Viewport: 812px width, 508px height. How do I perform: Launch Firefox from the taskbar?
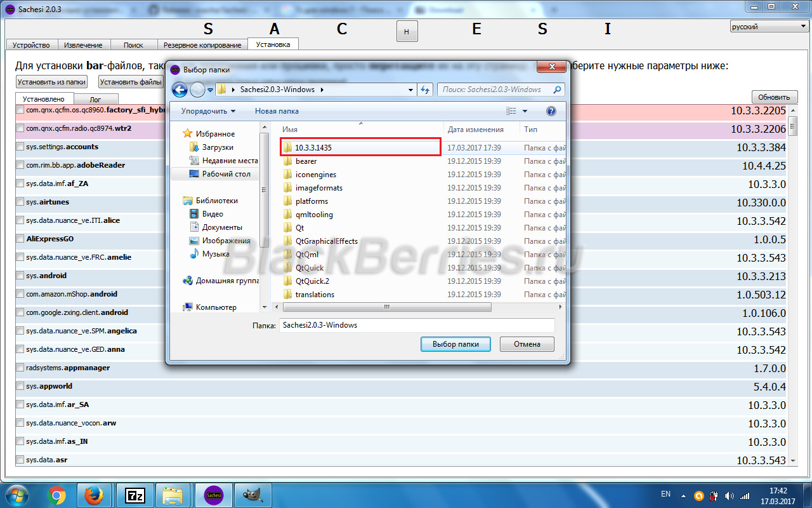tap(95, 495)
